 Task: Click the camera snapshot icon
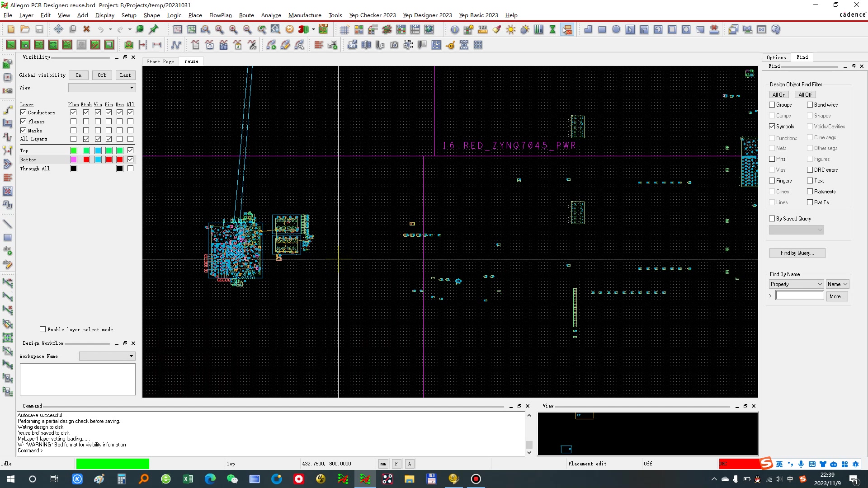click(x=394, y=45)
